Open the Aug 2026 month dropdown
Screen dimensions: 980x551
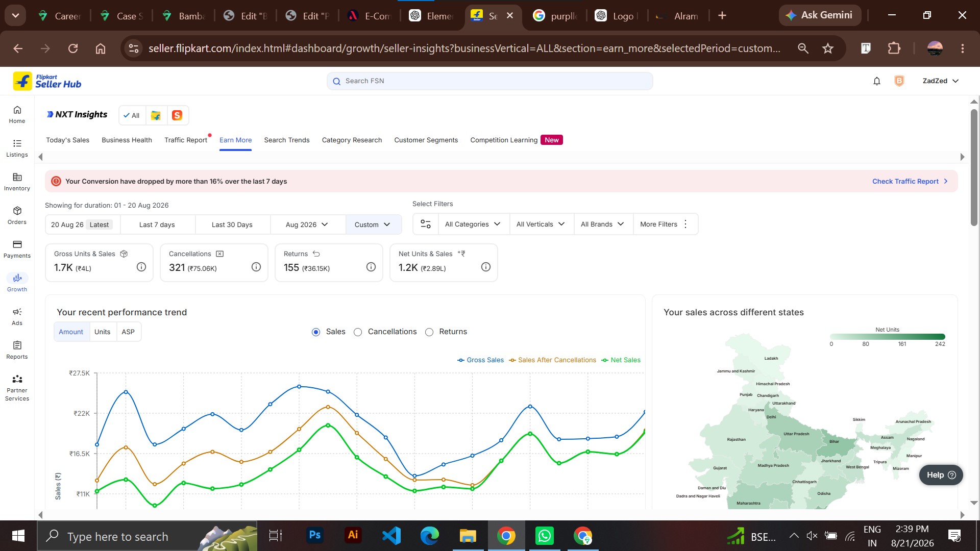(308, 224)
